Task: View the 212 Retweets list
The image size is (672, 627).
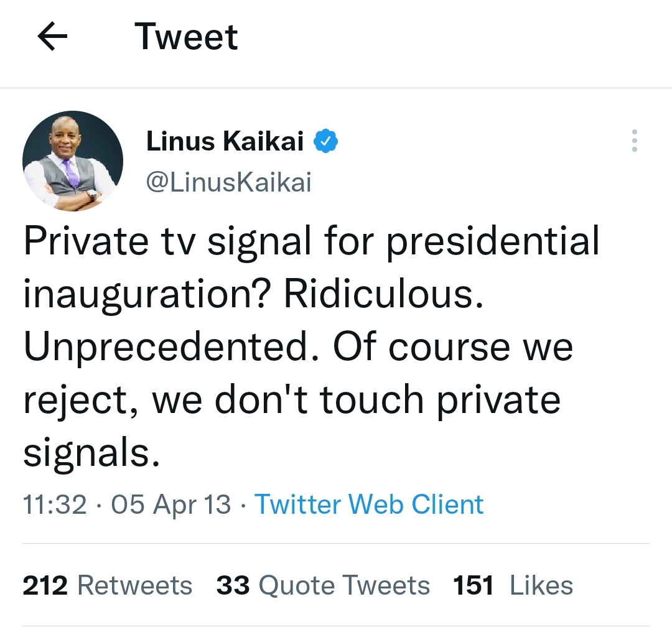Action: coord(108,585)
